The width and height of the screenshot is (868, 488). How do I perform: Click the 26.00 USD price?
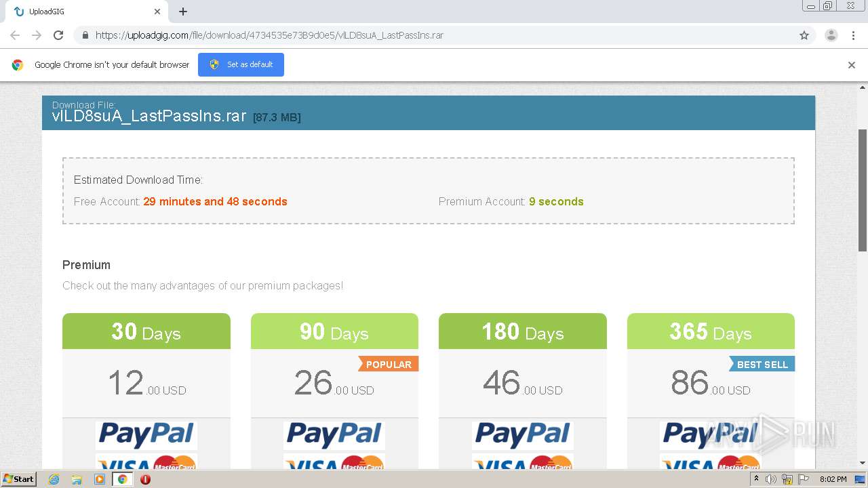[334, 384]
